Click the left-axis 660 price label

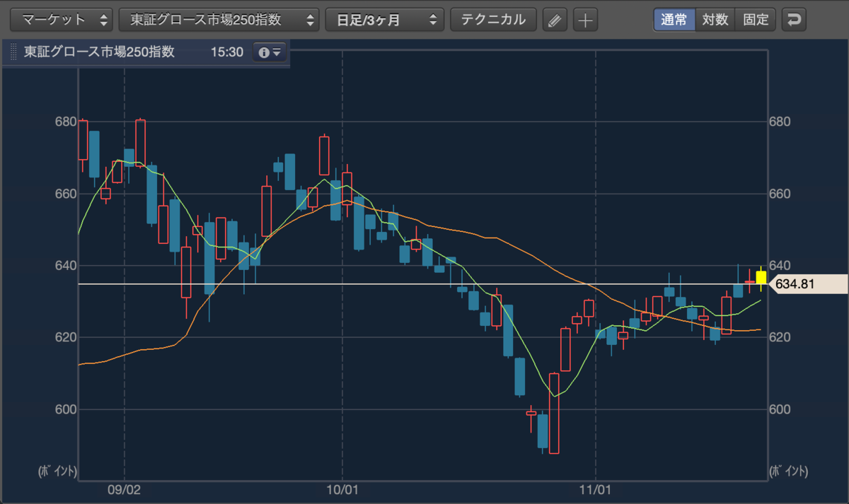coord(65,194)
